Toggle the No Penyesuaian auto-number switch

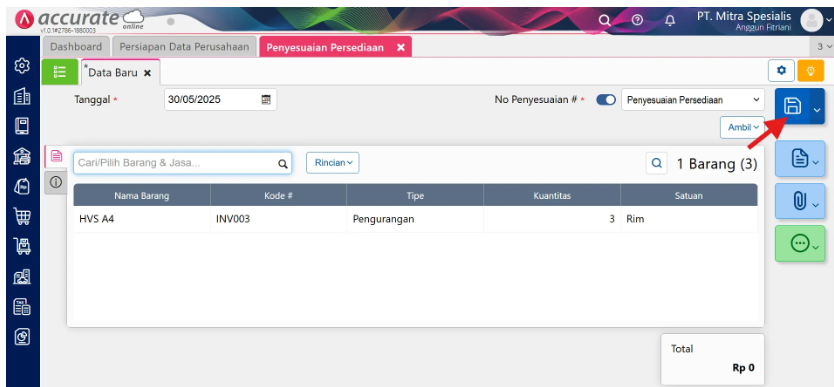[x=606, y=100]
